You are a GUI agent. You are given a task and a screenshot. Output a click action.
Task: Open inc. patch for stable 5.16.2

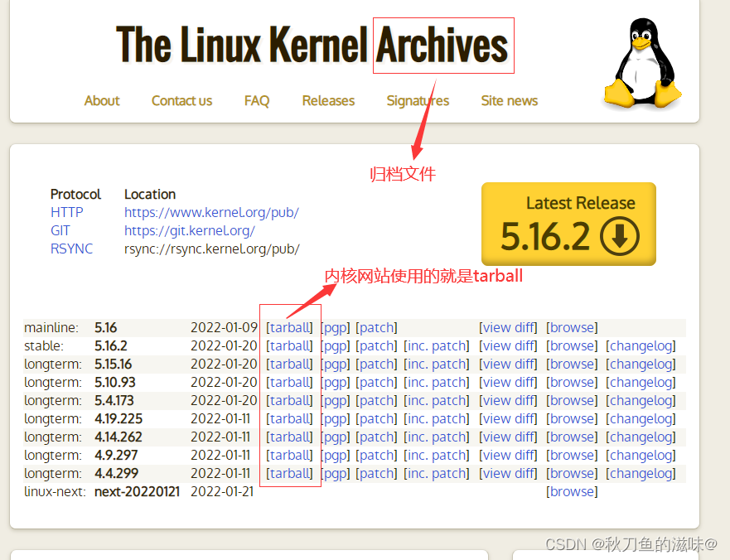coord(436,346)
